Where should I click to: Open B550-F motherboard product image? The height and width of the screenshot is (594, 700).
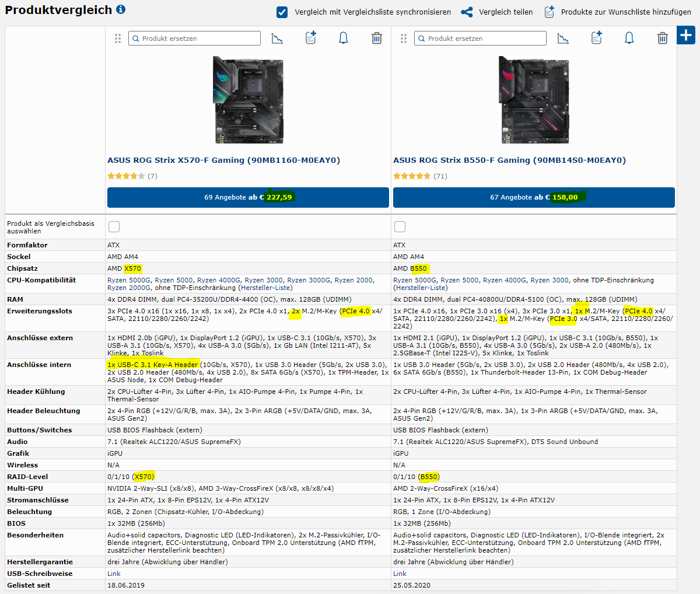tap(534, 100)
